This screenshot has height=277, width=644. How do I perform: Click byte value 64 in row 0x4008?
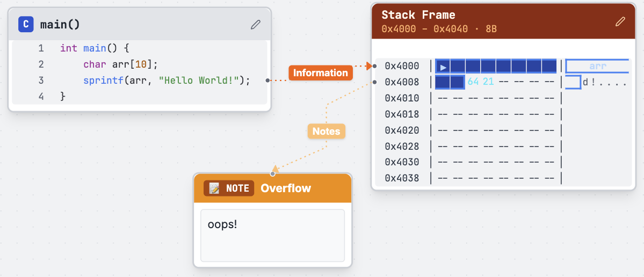(x=473, y=82)
